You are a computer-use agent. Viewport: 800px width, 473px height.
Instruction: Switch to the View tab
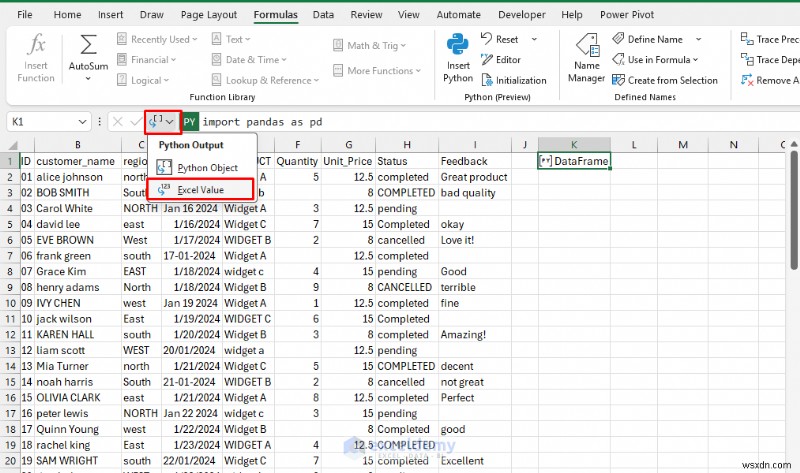pos(408,14)
